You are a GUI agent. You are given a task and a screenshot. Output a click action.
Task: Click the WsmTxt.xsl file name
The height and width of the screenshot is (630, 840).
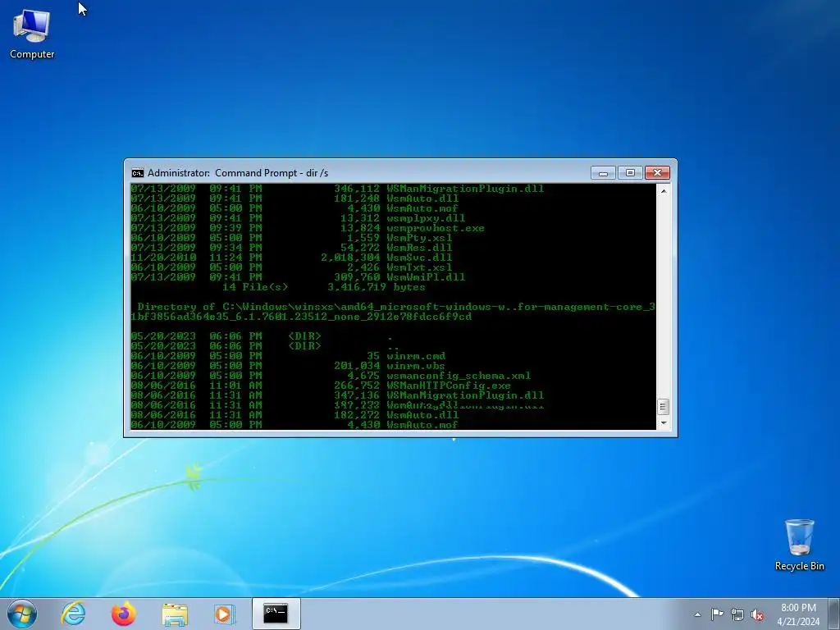(419, 267)
